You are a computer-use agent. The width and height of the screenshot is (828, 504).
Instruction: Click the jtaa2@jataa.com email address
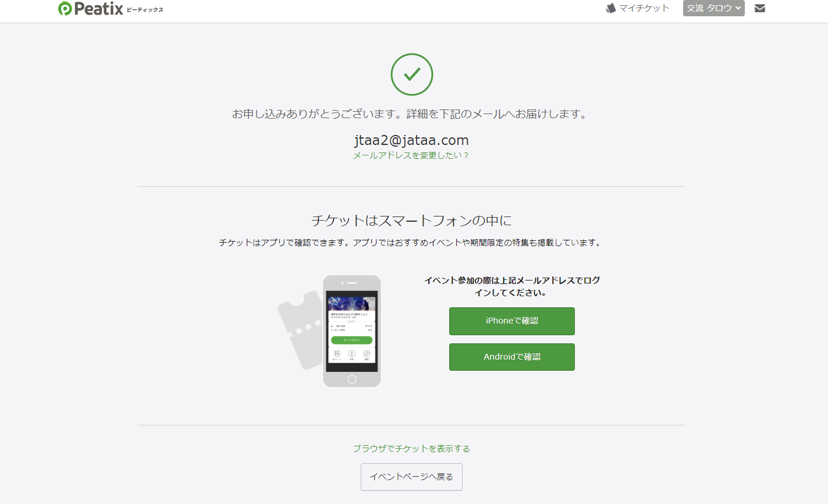point(411,140)
